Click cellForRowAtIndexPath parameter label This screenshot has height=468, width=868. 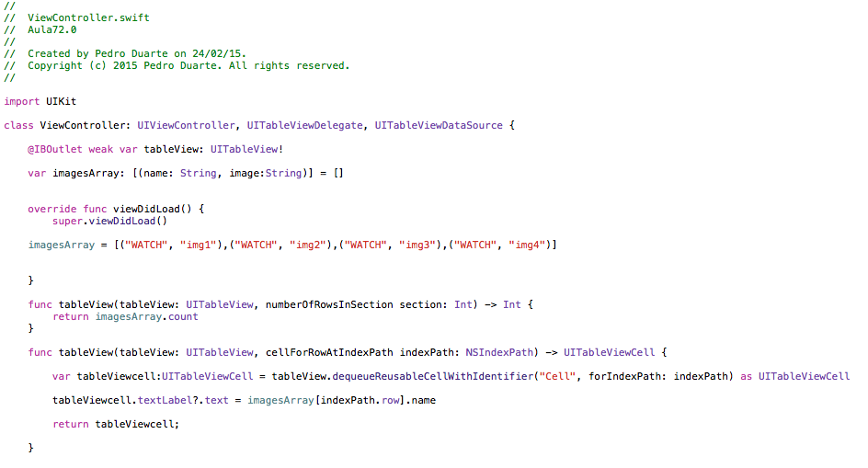pyautogui.click(x=329, y=352)
